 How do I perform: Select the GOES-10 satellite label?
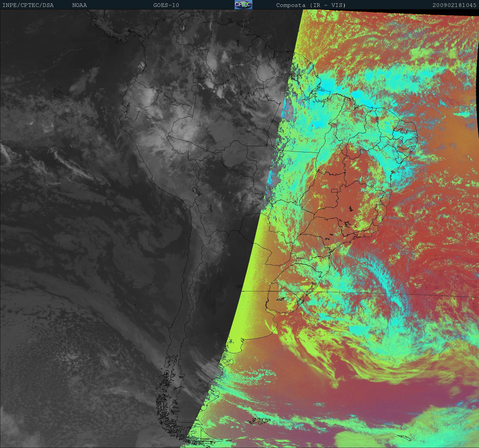pyautogui.click(x=166, y=5)
